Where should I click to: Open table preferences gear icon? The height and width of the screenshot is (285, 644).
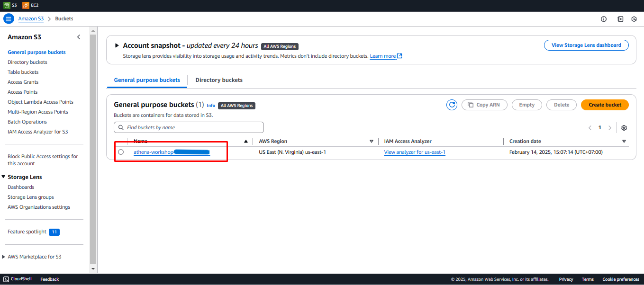pos(624,128)
